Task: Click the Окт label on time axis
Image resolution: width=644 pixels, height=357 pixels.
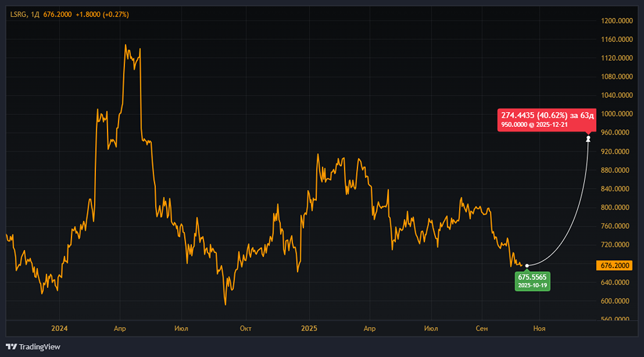Action: (x=245, y=329)
